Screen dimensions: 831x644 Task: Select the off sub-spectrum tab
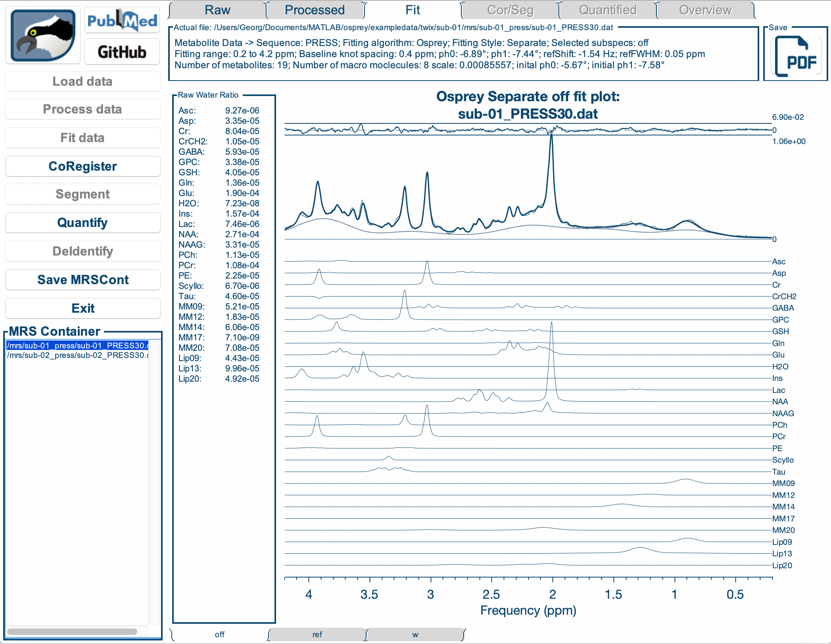(219, 634)
